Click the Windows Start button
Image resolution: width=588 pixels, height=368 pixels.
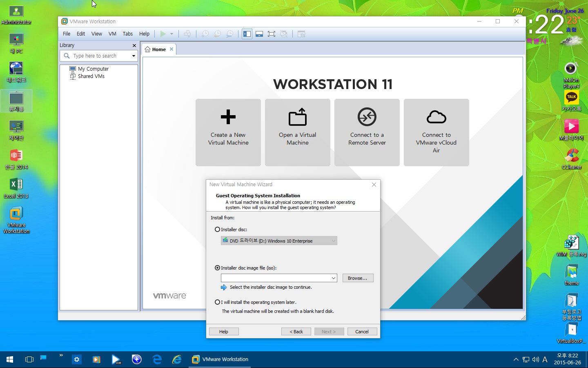pyautogui.click(x=10, y=359)
